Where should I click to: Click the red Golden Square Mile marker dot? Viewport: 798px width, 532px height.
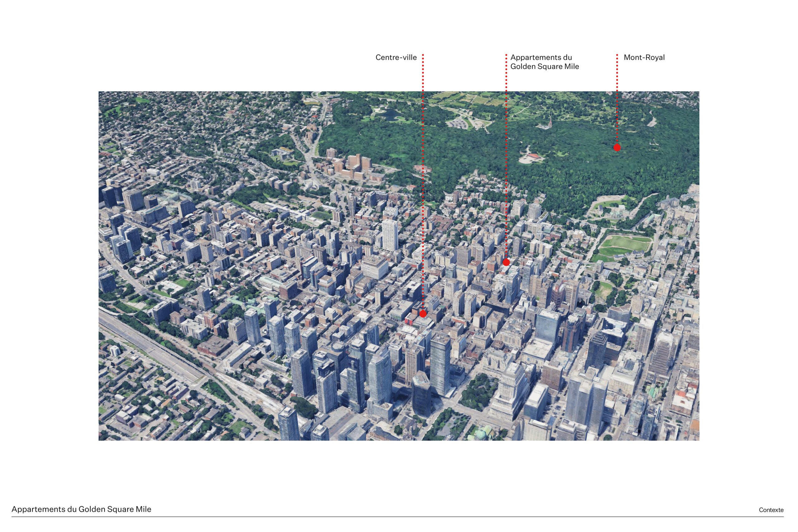pos(506,262)
